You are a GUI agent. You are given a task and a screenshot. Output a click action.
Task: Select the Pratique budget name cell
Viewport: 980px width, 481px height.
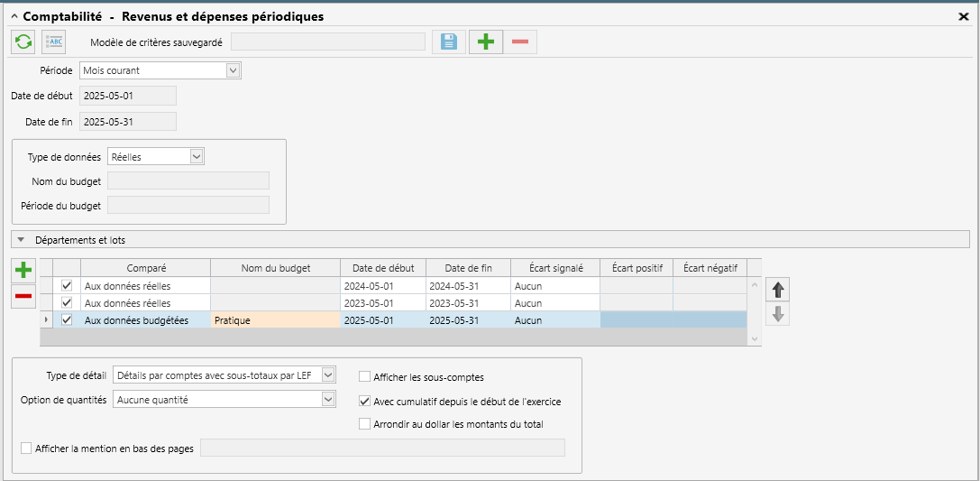point(276,319)
